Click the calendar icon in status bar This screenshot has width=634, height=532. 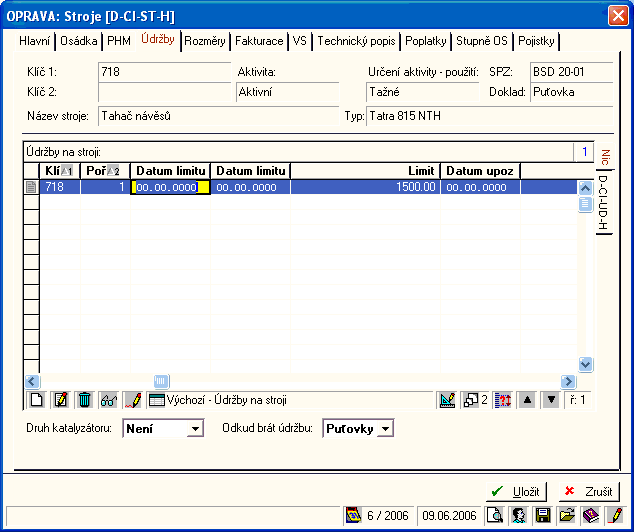pos(353,515)
